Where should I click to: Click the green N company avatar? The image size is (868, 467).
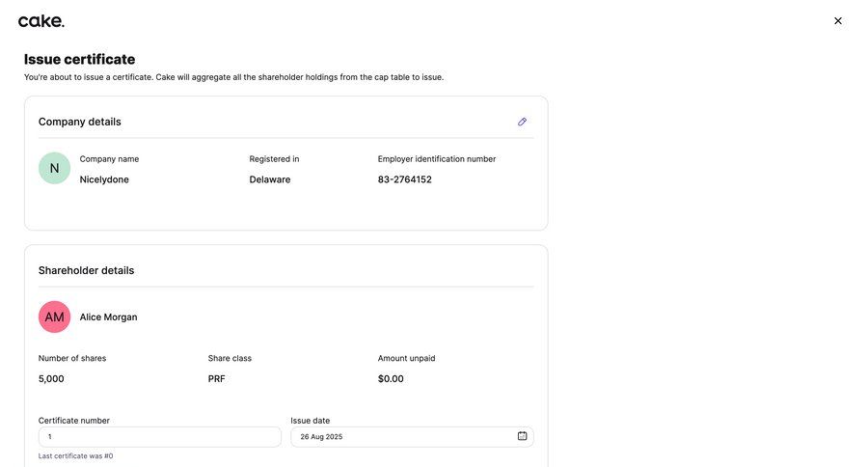click(x=54, y=168)
